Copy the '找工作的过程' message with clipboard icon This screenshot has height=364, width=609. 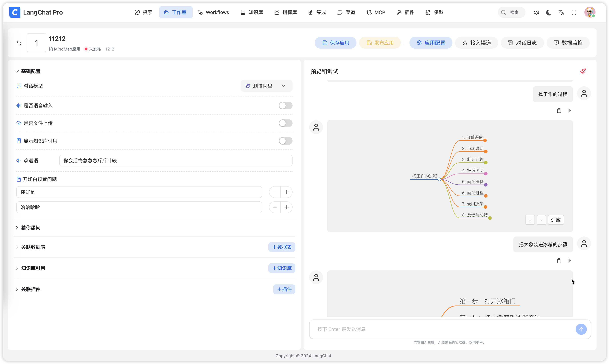tap(559, 111)
